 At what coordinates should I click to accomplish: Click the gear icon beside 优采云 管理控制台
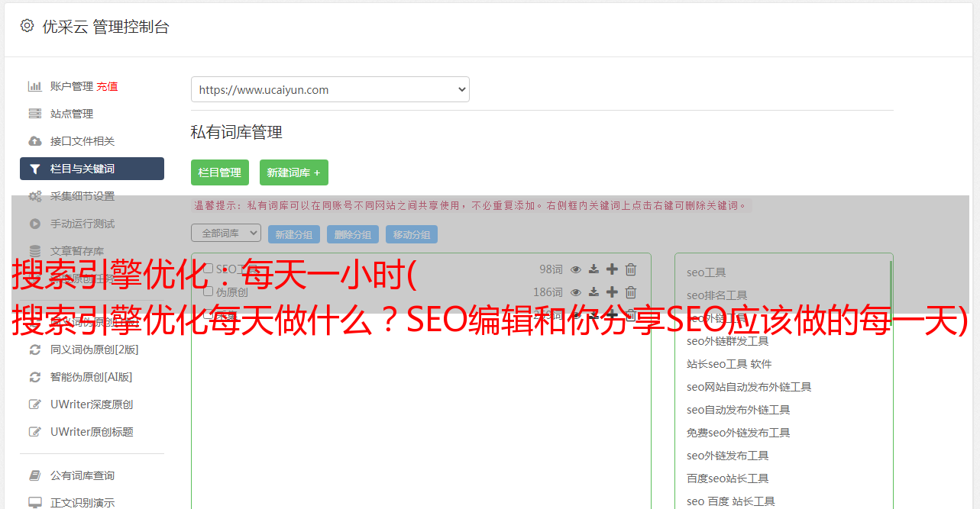(27, 26)
